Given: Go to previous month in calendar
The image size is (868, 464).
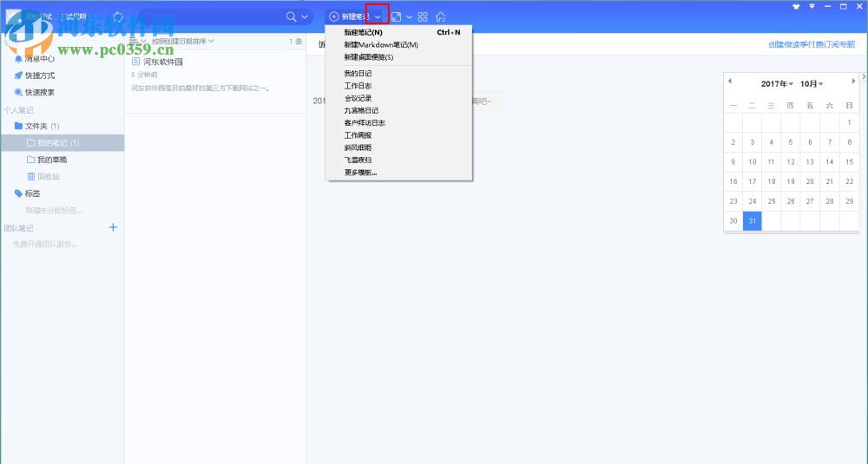Looking at the screenshot, I should point(730,82).
